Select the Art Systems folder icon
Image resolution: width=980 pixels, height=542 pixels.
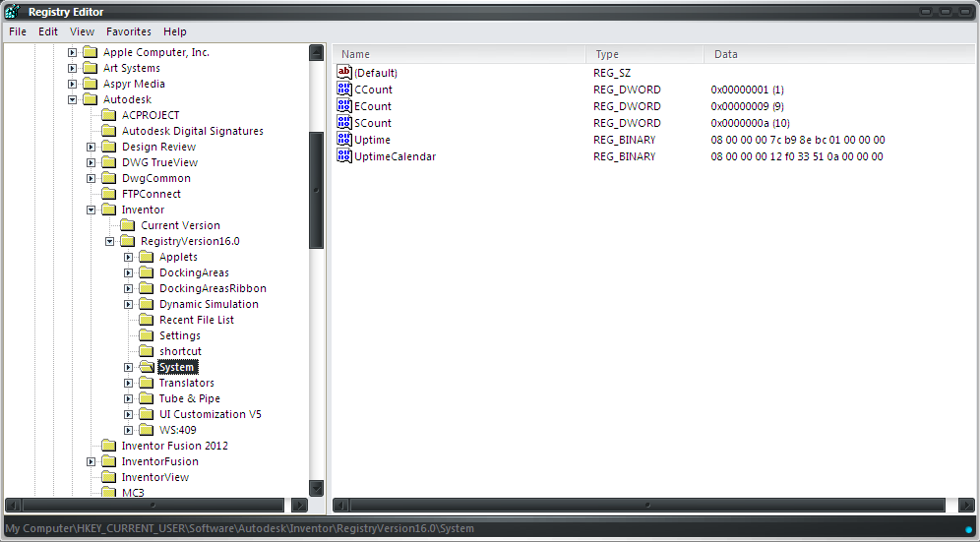tap(90, 68)
